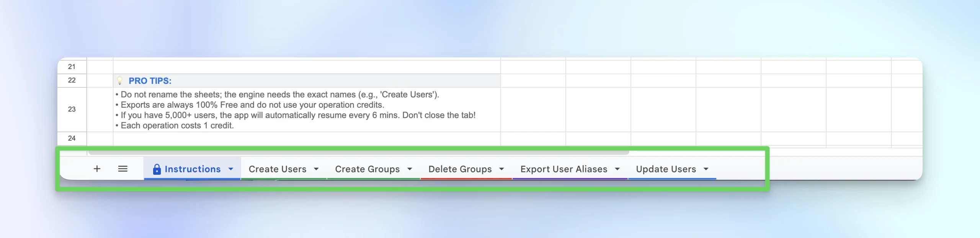Go to the Export User Aliases sheet
Image resolution: width=980 pixels, height=238 pixels.
[x=563, y=169]
